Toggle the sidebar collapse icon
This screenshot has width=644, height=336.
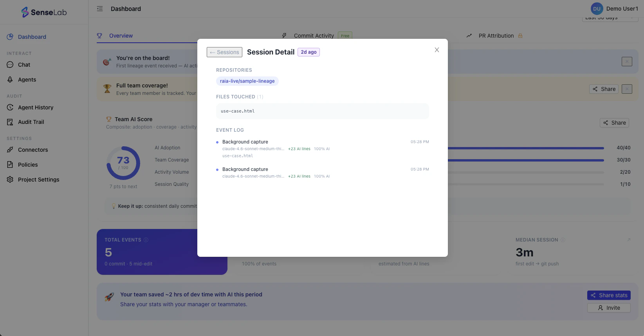pos(100,9)
